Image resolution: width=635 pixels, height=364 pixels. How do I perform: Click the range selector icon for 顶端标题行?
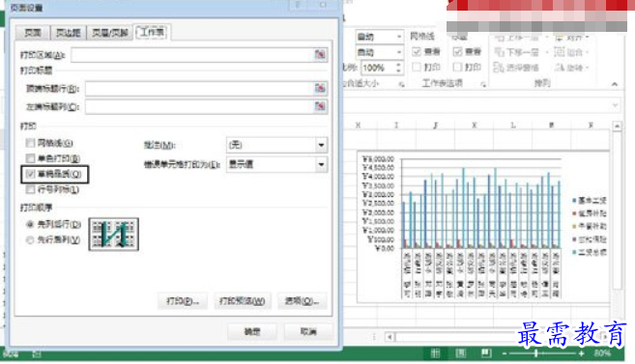pyautogui.click(x=320, y=88)
